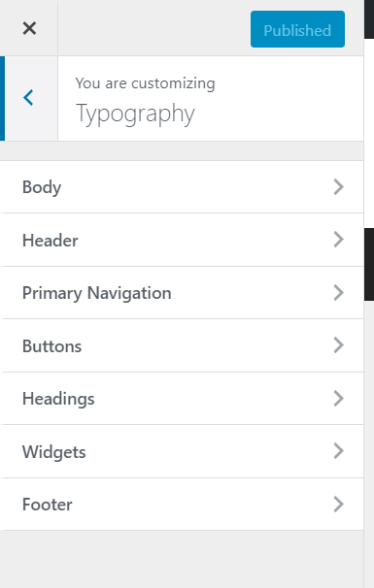Expand Header using its right chevron

(x=339, y=240)
